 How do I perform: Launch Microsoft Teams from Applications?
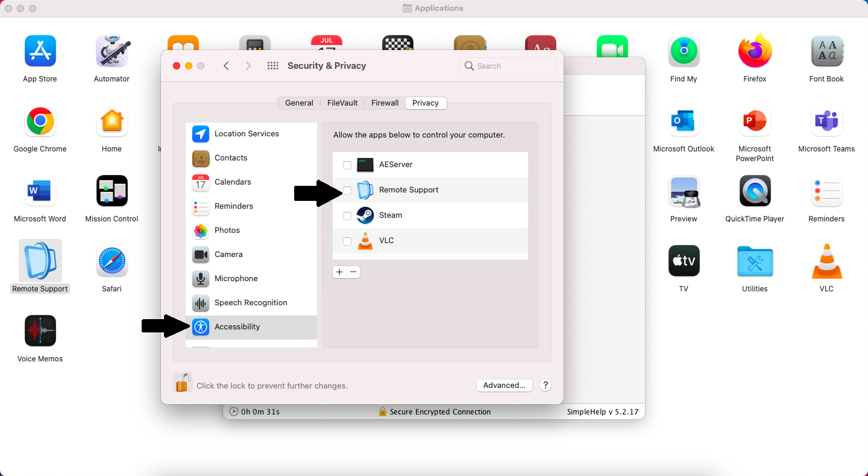(826, 121)
